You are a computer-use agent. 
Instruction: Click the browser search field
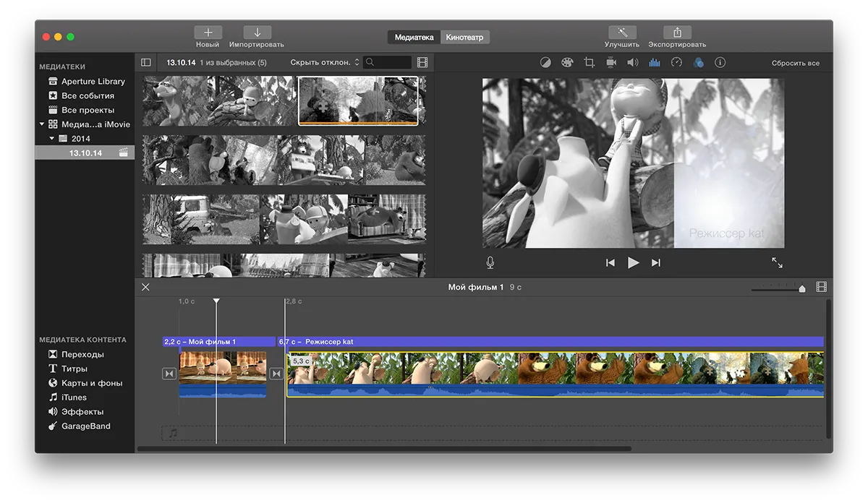tap(387, 63)
